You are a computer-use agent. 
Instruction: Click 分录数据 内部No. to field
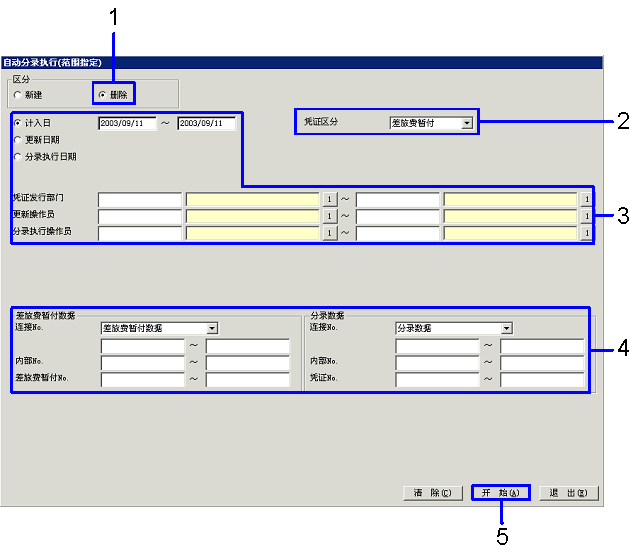(x=542, y=362)
